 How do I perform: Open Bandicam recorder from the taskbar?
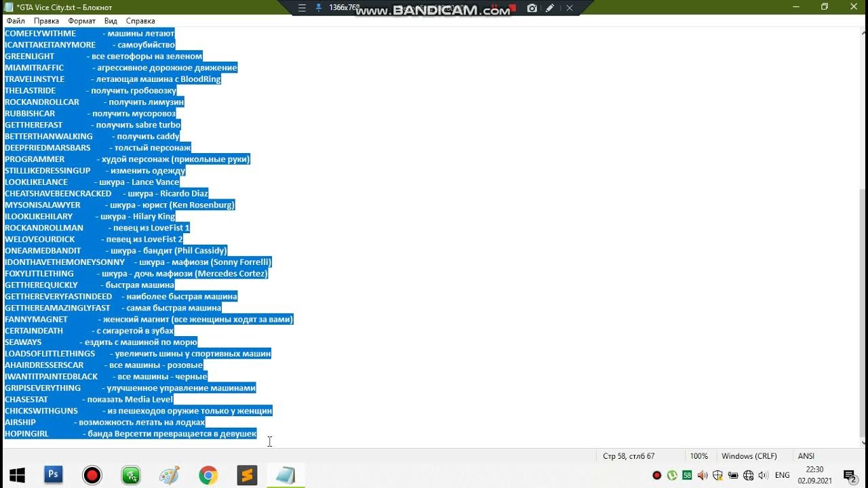click(x=92, y=475)
